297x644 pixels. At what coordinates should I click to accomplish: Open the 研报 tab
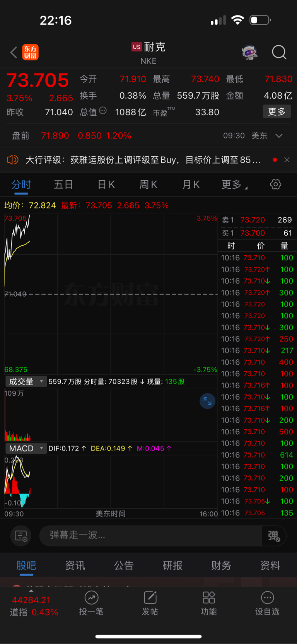pos(172,565)
